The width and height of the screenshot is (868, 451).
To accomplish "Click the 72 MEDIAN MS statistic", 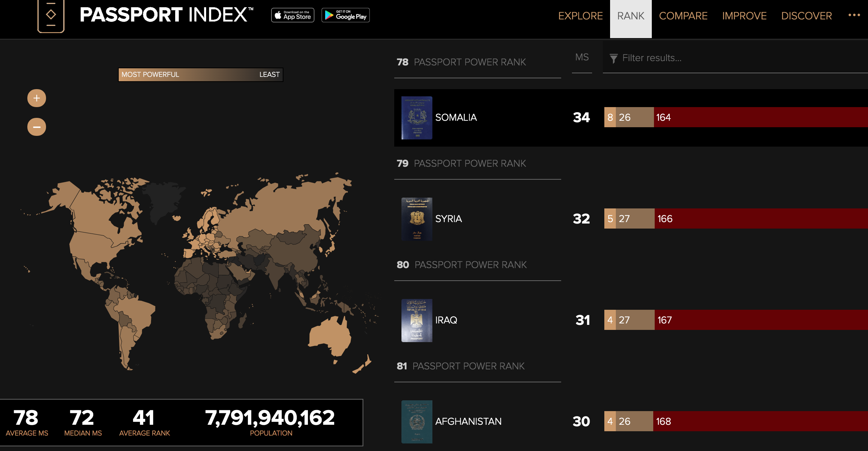I will tap(83, 423).
